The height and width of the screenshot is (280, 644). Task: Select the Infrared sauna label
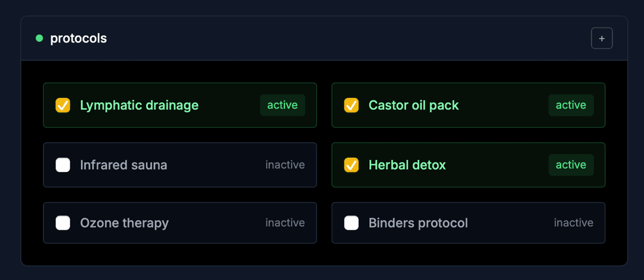[x=123, y=165]
